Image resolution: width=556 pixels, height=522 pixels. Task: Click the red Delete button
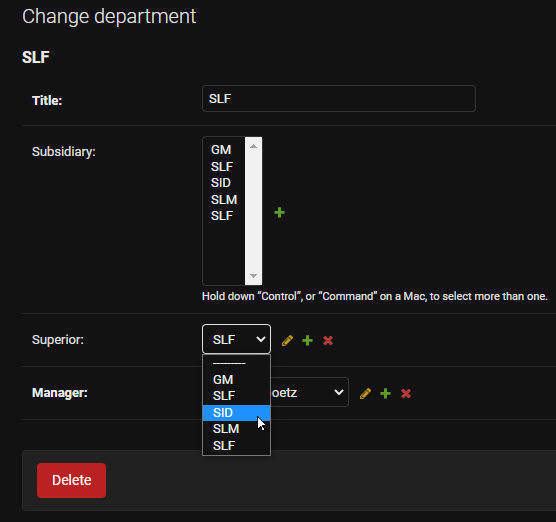click(71, 480)
